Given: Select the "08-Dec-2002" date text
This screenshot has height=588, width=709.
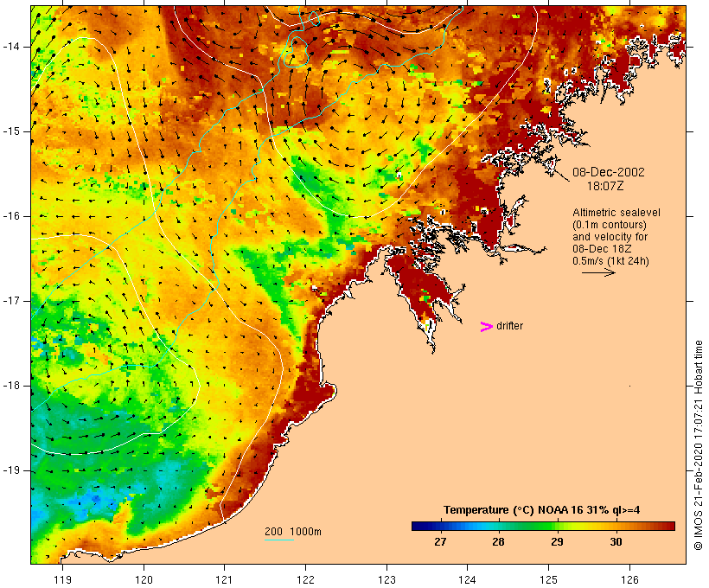Looking at the screenshot, I should tap(609, 172).
